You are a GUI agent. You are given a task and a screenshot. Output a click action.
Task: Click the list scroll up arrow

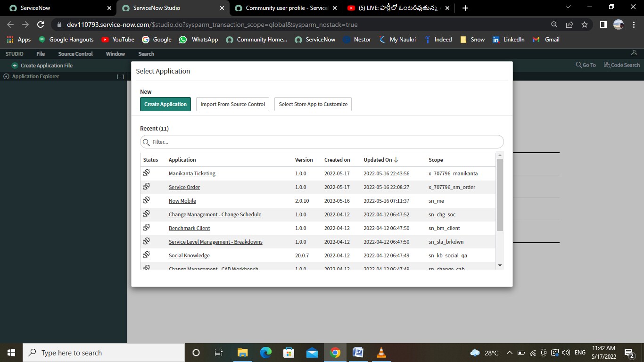[500, 155]
